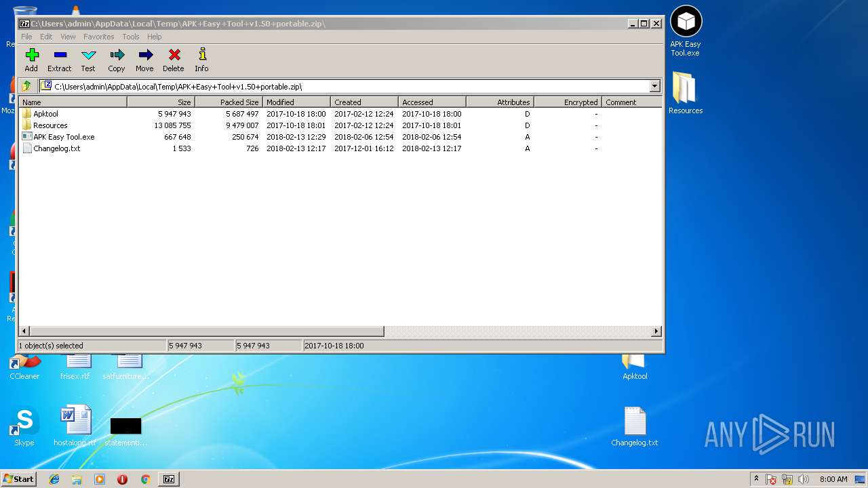Viewport: 868px width, 488px height.
Task: Click the address path field
Action: (x=344, y=86)
